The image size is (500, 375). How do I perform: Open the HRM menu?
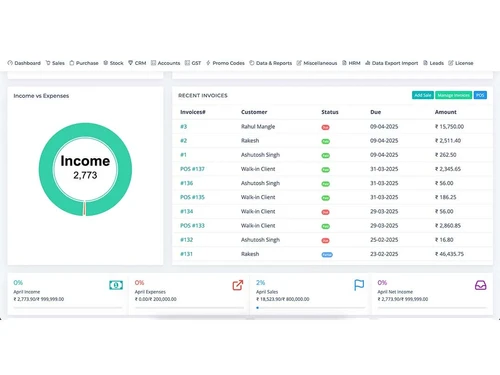(x=351, y=63)
